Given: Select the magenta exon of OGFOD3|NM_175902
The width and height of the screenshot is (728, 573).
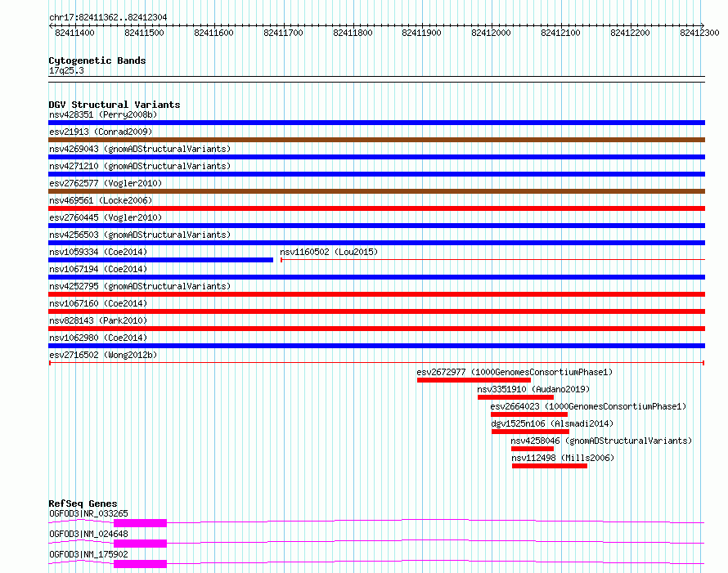Looking at the screenshot, I should pyautogui.click(x=140, y=564).
